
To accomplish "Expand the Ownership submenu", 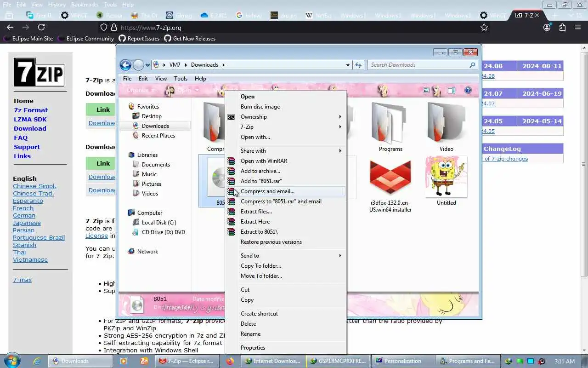I will coord(340,117).
